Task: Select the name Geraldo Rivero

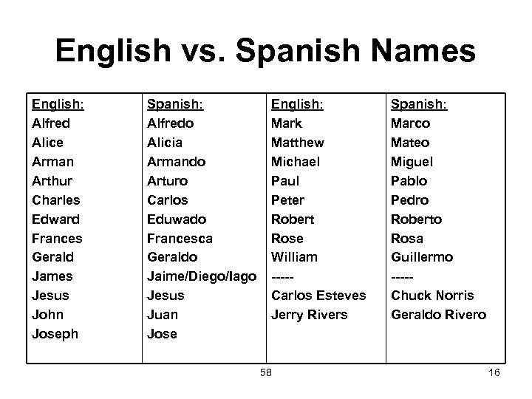Action: 438,315
